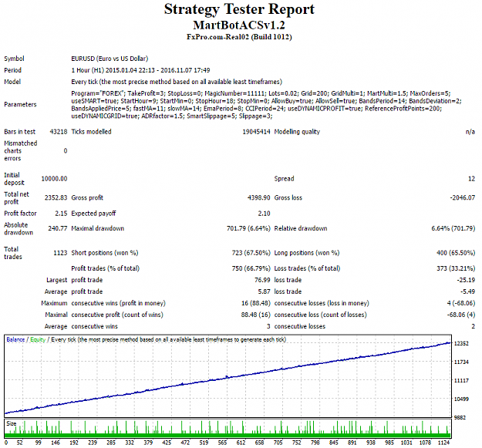Click the 52 trade-number axis label

click(20, 443)
